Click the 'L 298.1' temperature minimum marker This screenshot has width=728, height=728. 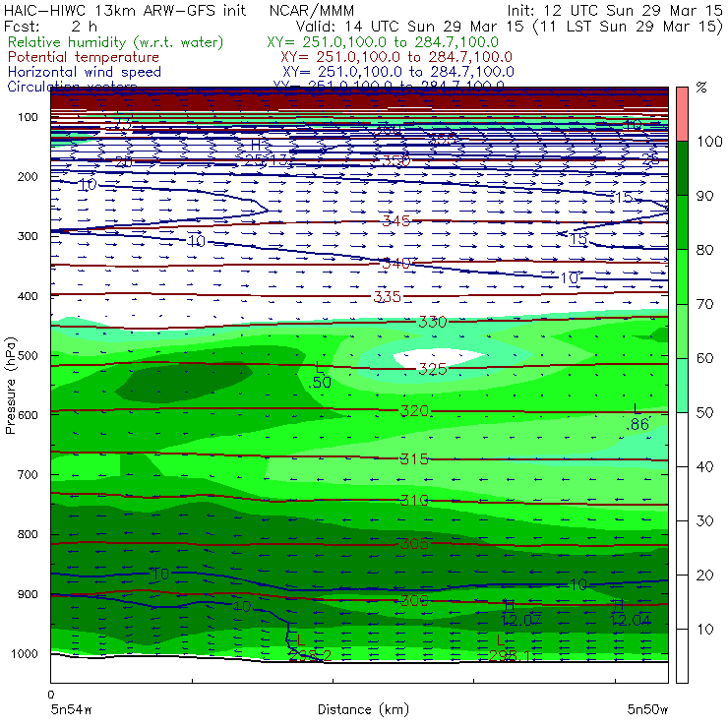click(x=509, y=648)
